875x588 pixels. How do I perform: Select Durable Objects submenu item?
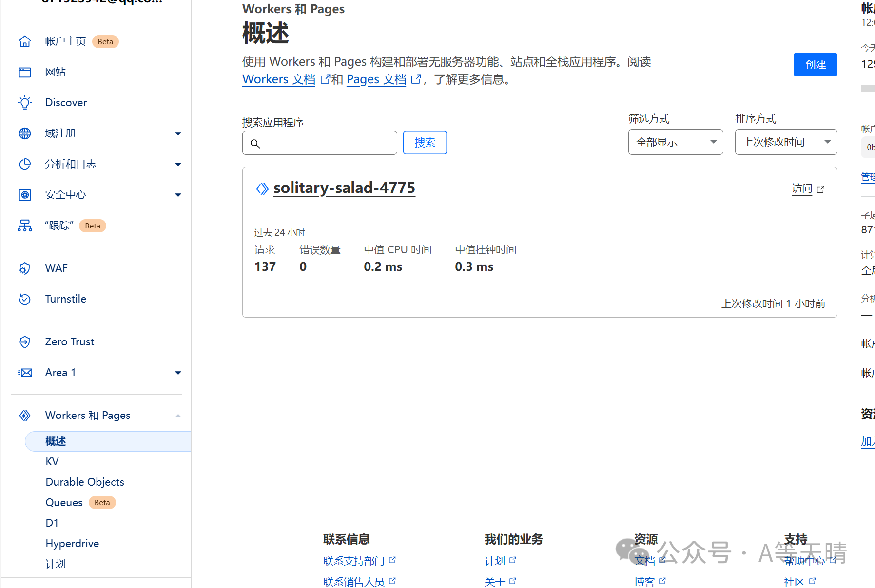85,482
